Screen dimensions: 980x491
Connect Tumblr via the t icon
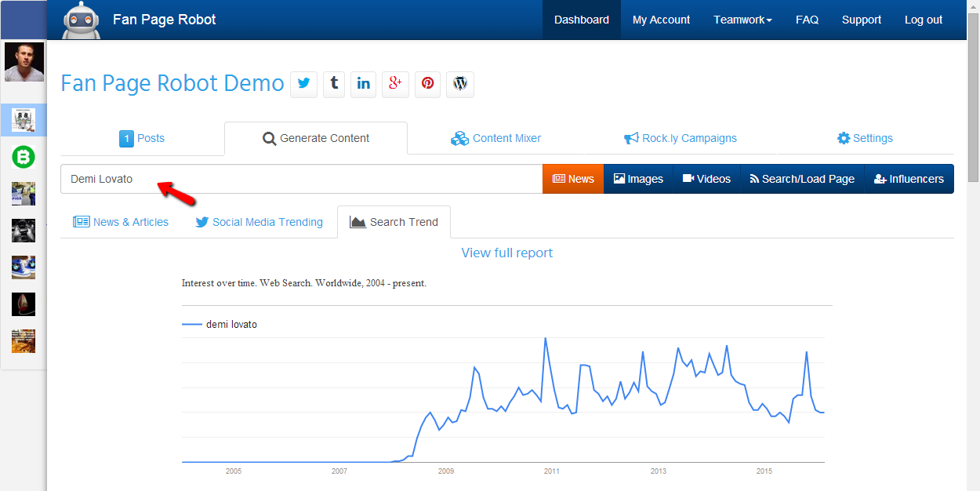[334, 84]
